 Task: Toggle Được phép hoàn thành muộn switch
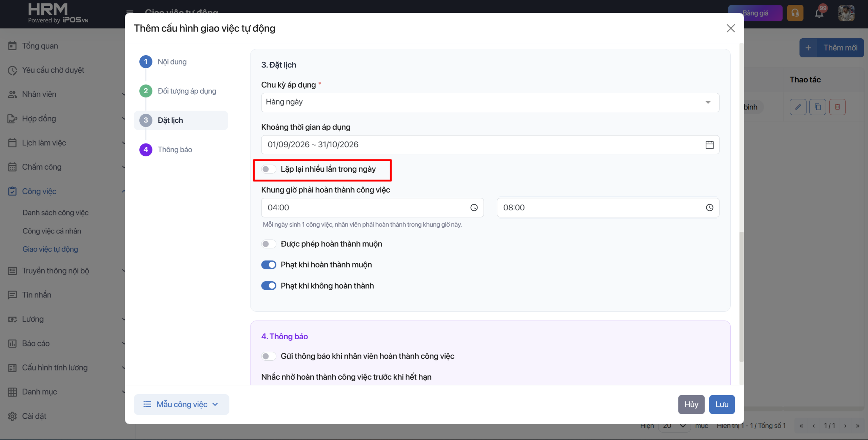[x=269, y=244]
